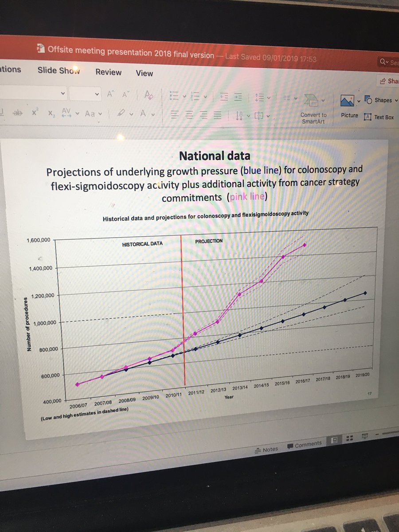
Task: Increase the list indent level
Action: point(239,97)
